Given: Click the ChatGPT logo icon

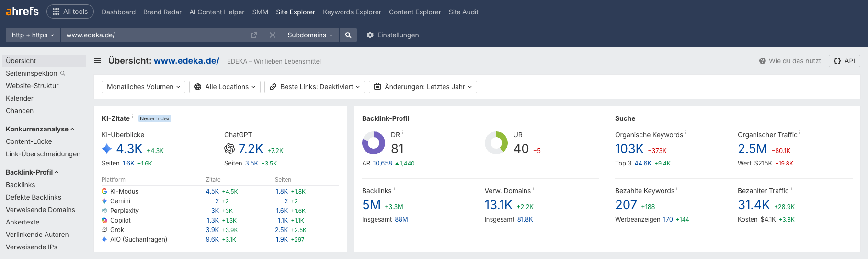Looking at the screenshot, I should pyautogui.click(x=229, y=149).
